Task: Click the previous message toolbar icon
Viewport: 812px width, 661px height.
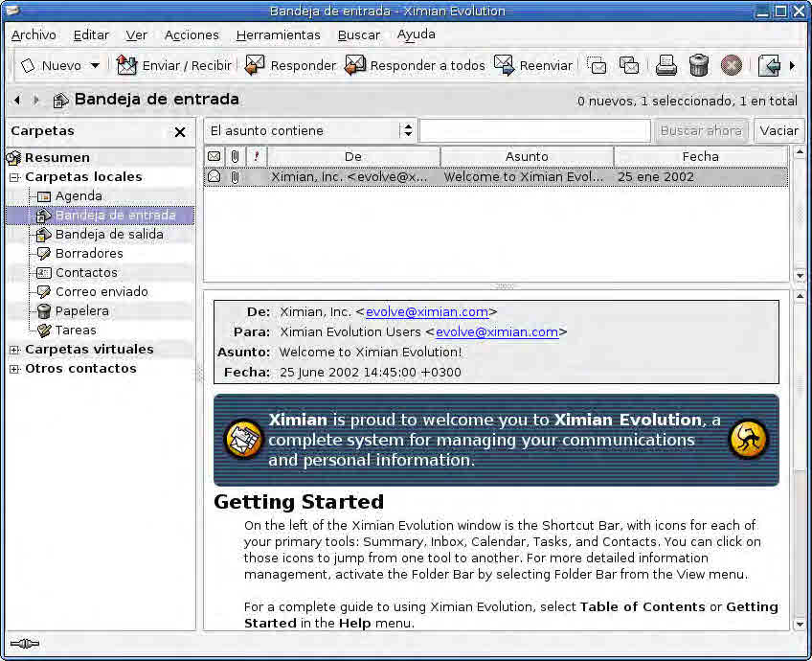Action: click(769, 66)
